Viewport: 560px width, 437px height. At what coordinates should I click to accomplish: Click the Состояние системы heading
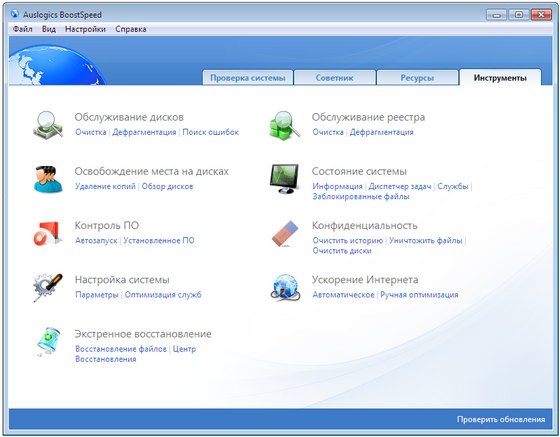[x=359, y=171]
